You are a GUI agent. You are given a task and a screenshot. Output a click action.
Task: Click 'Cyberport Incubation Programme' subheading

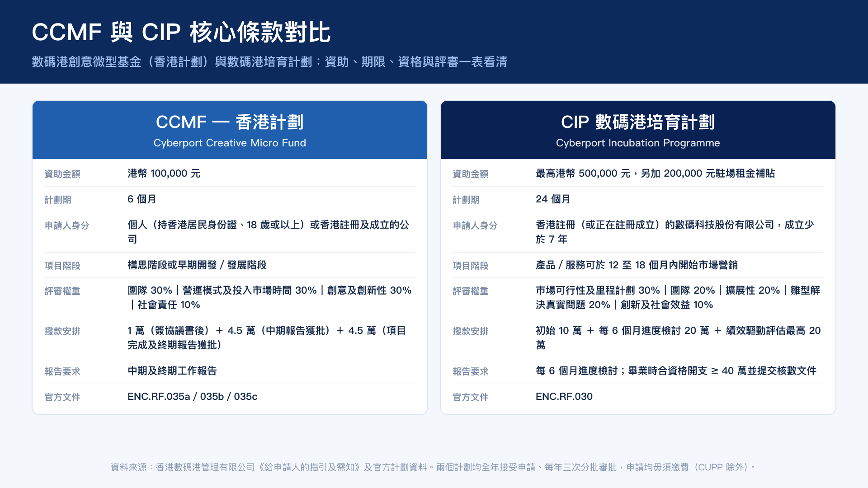(x=638, y=143)
